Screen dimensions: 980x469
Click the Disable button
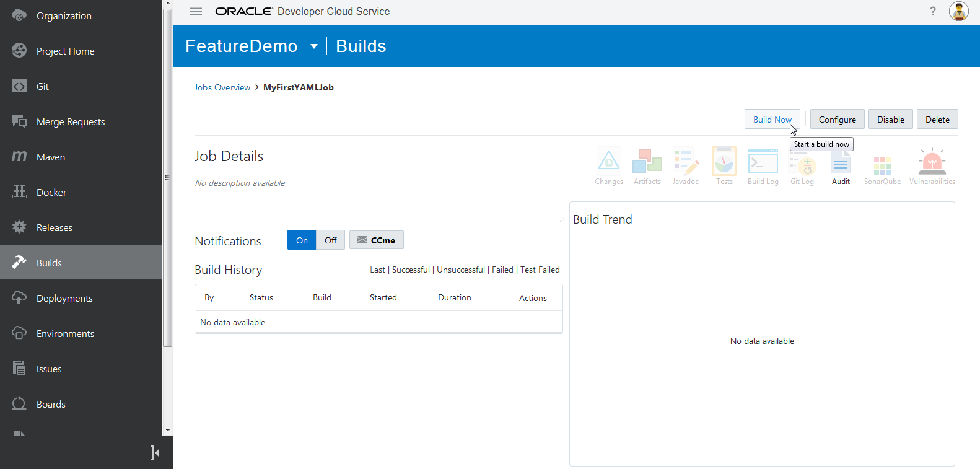[x=891, y=120]
